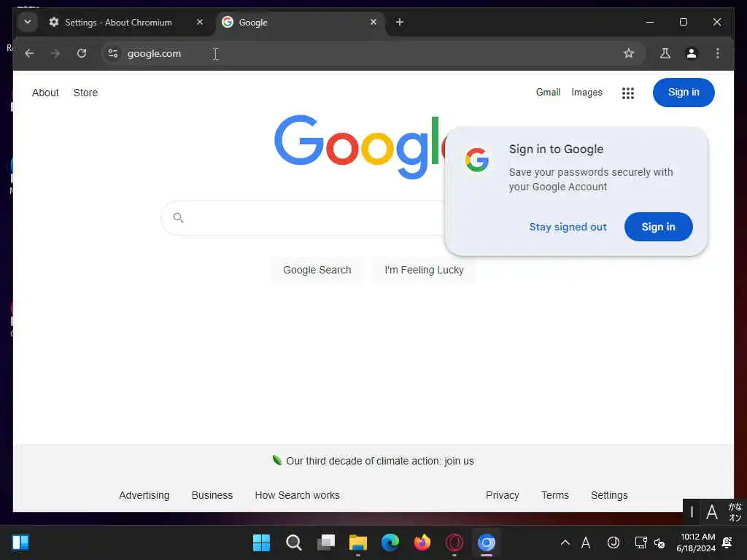This screenshot has height=560, width=747.
Task: Click the round IME icon in the tray
Action: pyautogui.click(x=613, y=542)
